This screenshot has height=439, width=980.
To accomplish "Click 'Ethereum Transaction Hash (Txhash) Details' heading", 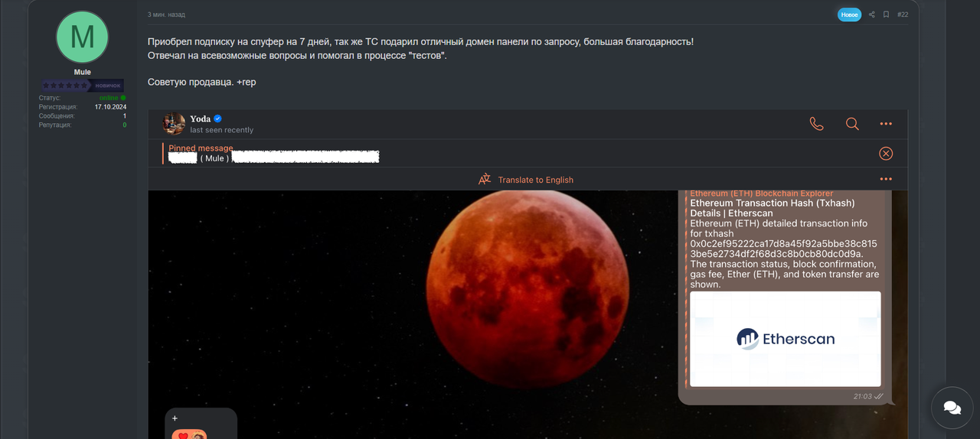I will 773,208.
